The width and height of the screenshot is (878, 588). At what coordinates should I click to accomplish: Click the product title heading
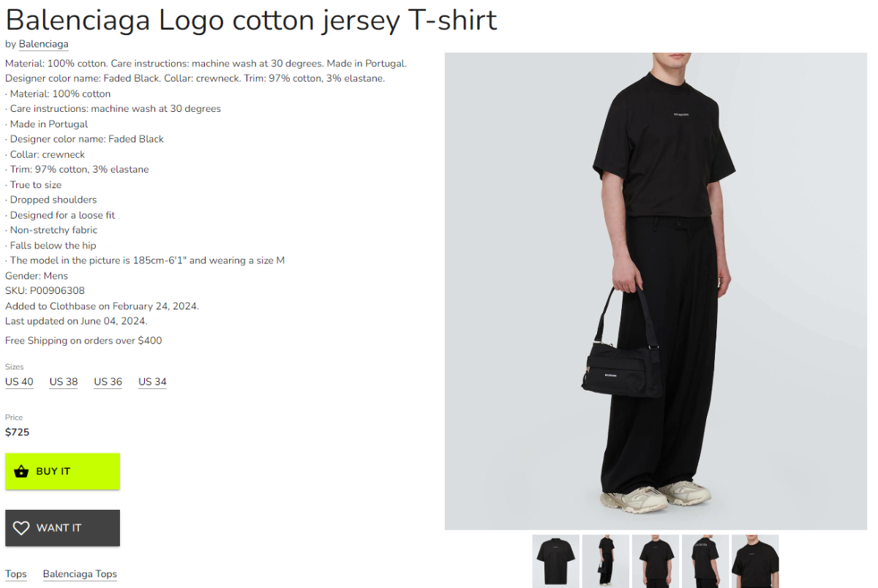(251, 19)
